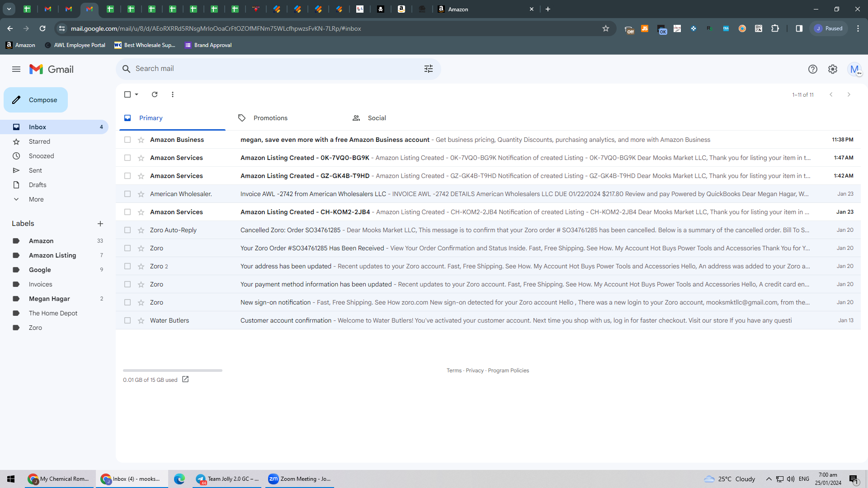Image resolution: width=868 pixels, height=488 pixels.
Task: Select Zoro Auto-Reply email checkbox
Action: 127,230
